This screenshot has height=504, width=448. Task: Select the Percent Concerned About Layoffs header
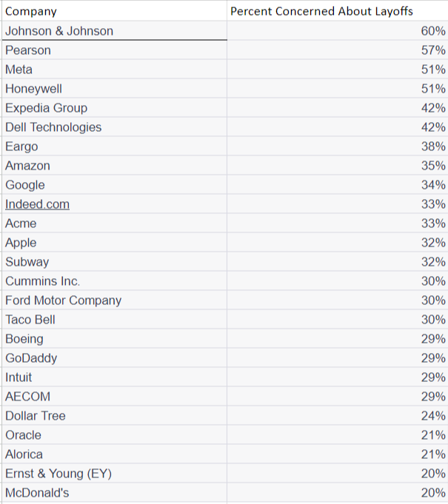point(321,11)
